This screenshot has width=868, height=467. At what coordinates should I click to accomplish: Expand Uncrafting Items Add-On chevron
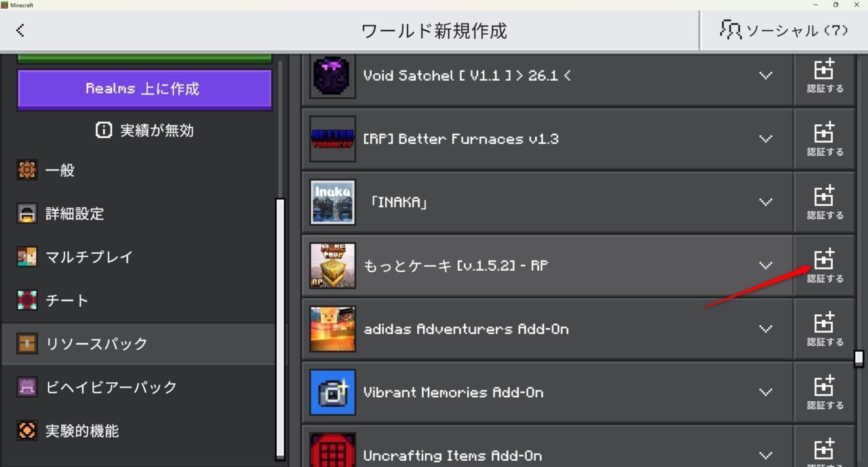pyautogui.click(x=766, y=455)
